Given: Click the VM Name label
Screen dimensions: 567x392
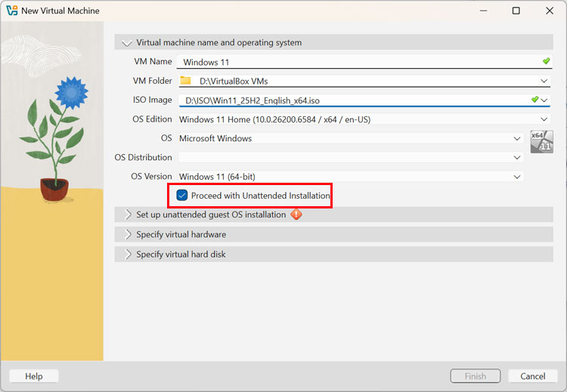Looking at the screenshot, I should (153, 61).
